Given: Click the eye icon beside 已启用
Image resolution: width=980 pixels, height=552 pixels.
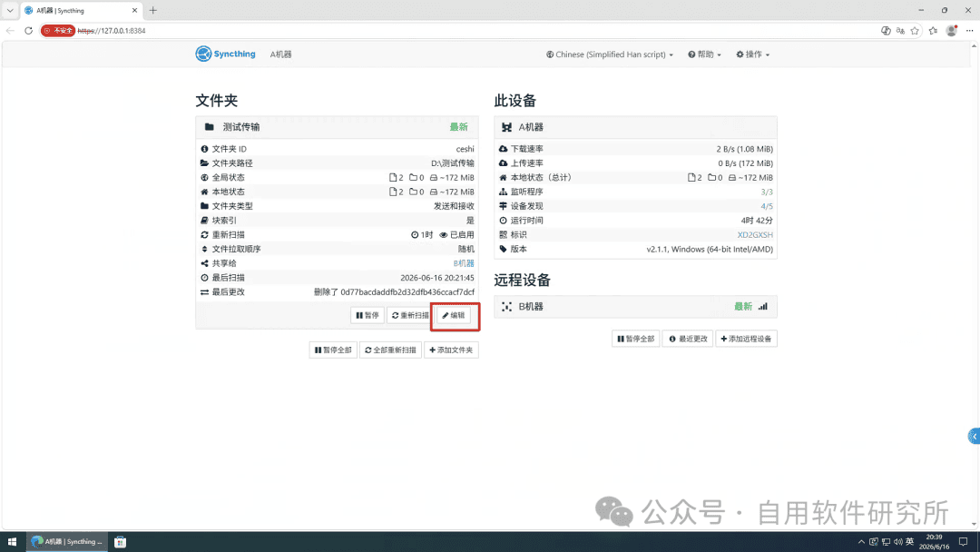Looking at the screenshot, I should tap(444, 235).
